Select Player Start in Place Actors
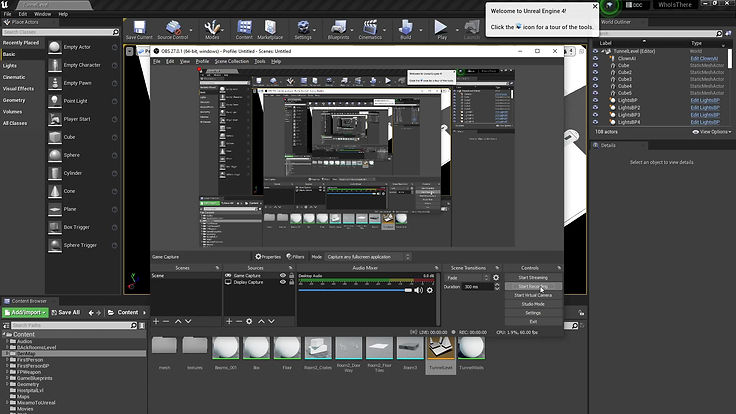 pos(77,119)
